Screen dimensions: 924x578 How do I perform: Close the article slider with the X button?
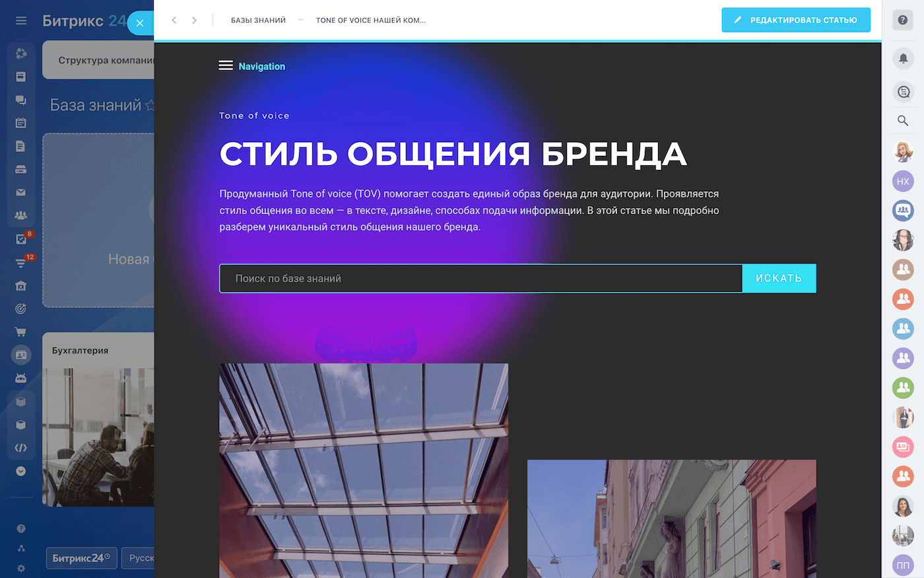[x=139, y=23]
